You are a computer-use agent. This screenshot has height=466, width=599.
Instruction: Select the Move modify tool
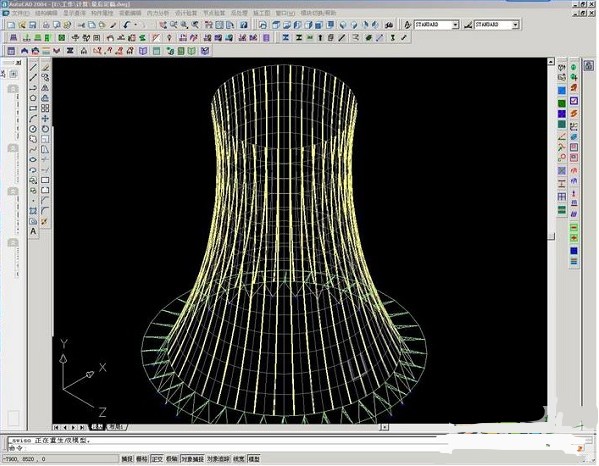tap(45, 119)
